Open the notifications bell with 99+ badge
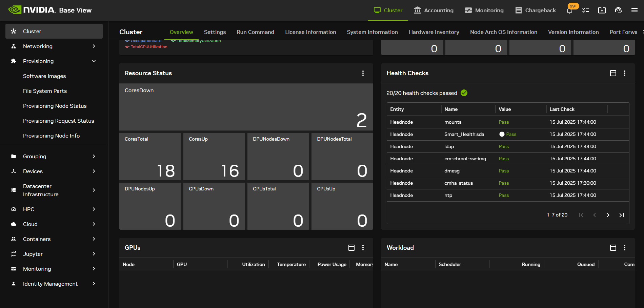This screenshot has height=308, width=644. pos(570,11)
